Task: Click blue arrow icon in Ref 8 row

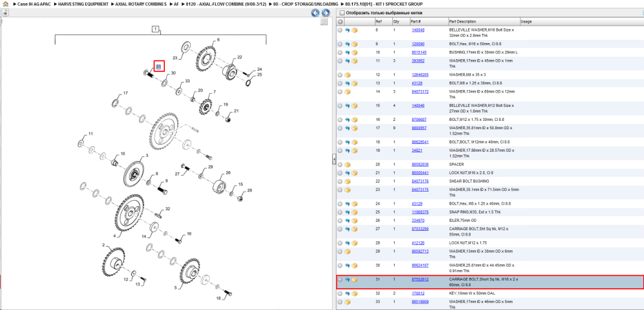Action: (348, 30)
